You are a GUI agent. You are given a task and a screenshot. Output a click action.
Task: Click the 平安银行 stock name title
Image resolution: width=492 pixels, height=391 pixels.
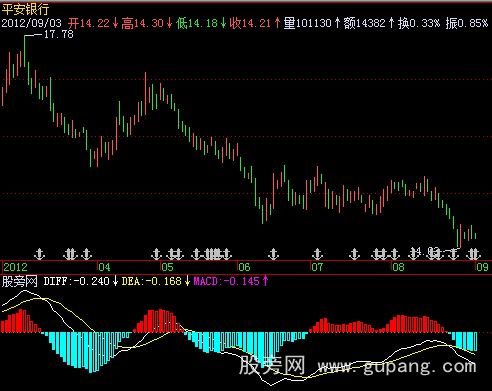(25, 9)
